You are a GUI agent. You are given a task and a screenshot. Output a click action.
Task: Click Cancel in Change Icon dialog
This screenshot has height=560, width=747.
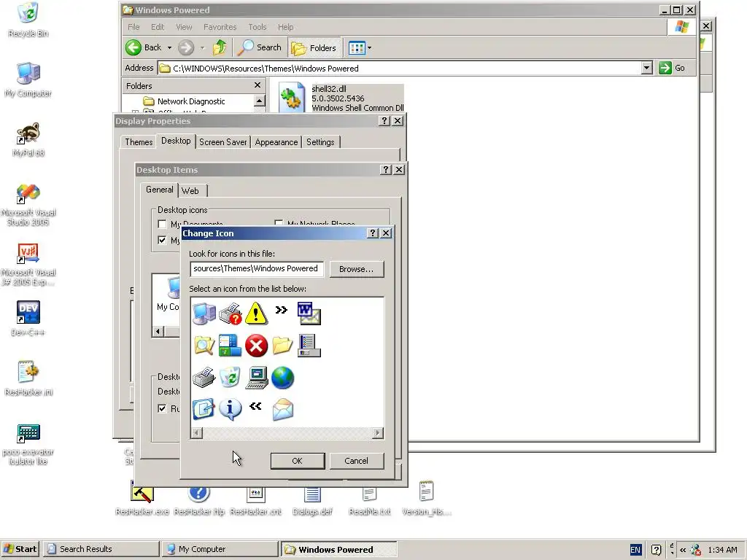click(x=356, y=461)
